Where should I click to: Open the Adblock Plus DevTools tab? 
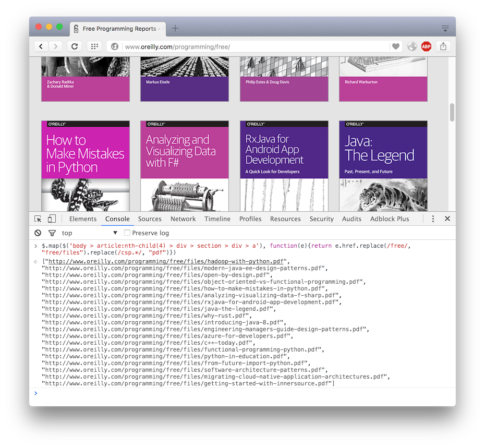(x=390, y=219)
